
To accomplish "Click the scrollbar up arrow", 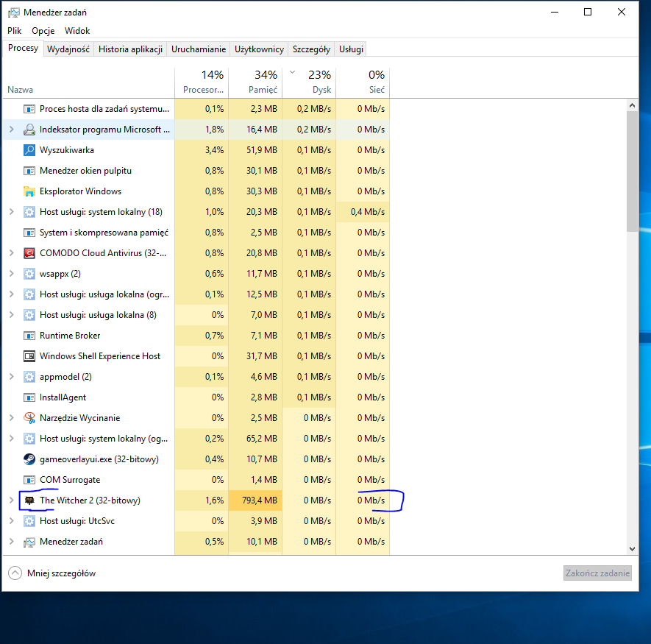I will click(632, 105).
